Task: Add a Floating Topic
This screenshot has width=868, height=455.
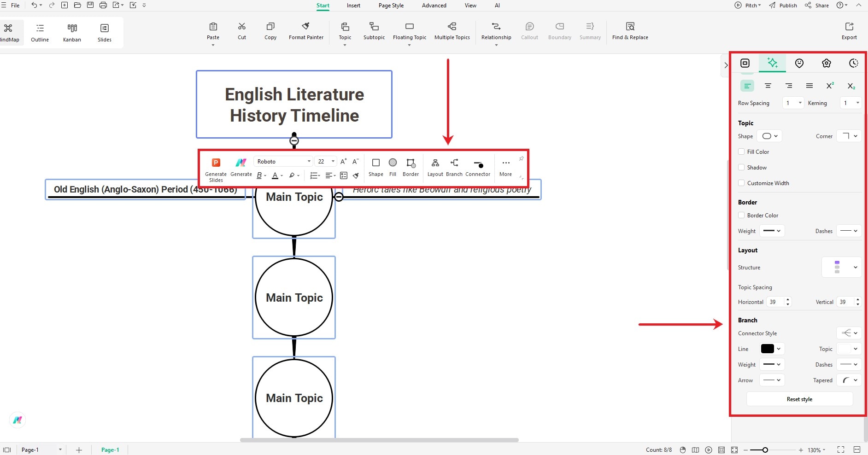Action: tap(410, 31)
